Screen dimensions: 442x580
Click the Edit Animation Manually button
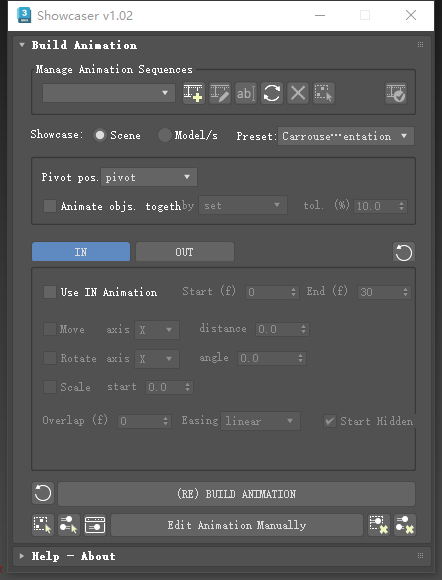click(x=237, y=525)
